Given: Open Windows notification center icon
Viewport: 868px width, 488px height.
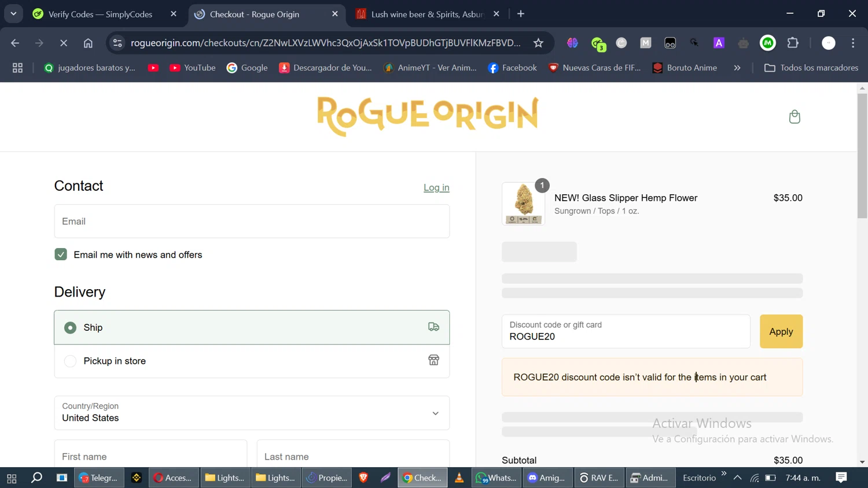Looking at the screenshot, I should [841, 478].
